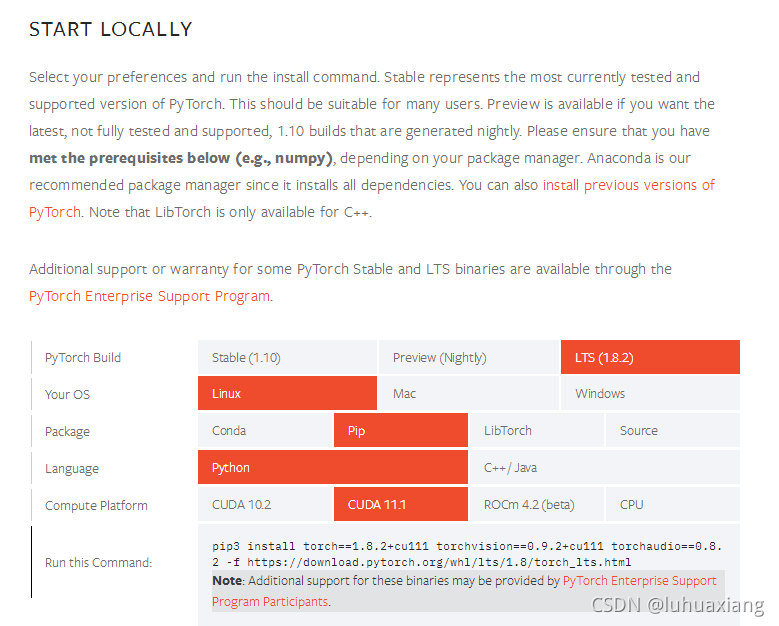Screen dimensions: 779x626
Task: Click the 'Package' row label
Action: click(68, 431)
